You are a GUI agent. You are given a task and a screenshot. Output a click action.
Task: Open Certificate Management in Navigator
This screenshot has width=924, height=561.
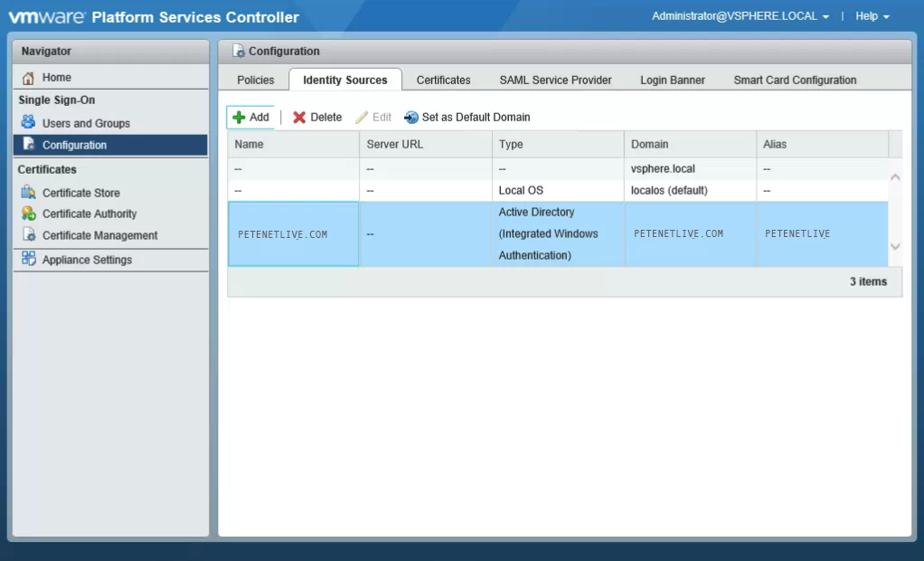pyautogui.click(x=111, y=235)
